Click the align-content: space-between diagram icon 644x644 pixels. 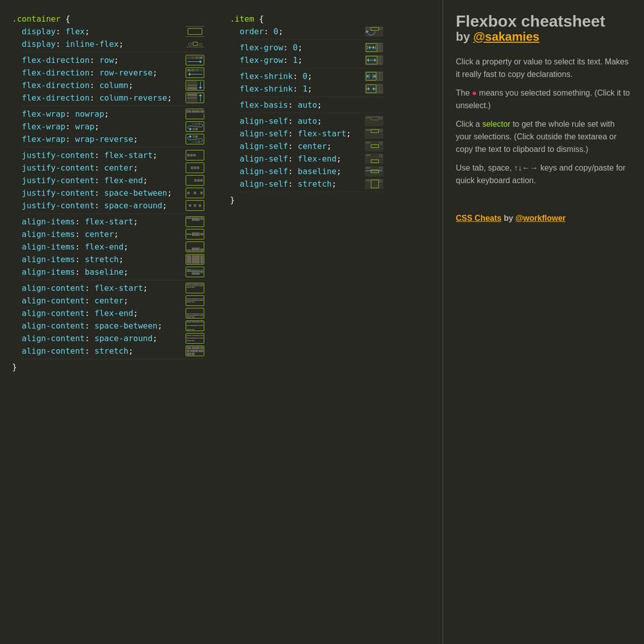pyautogui.click(x=194, y=326)
